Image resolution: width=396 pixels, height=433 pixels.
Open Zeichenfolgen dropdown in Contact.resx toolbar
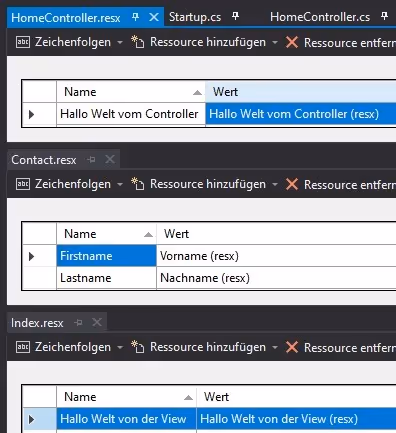120,184
